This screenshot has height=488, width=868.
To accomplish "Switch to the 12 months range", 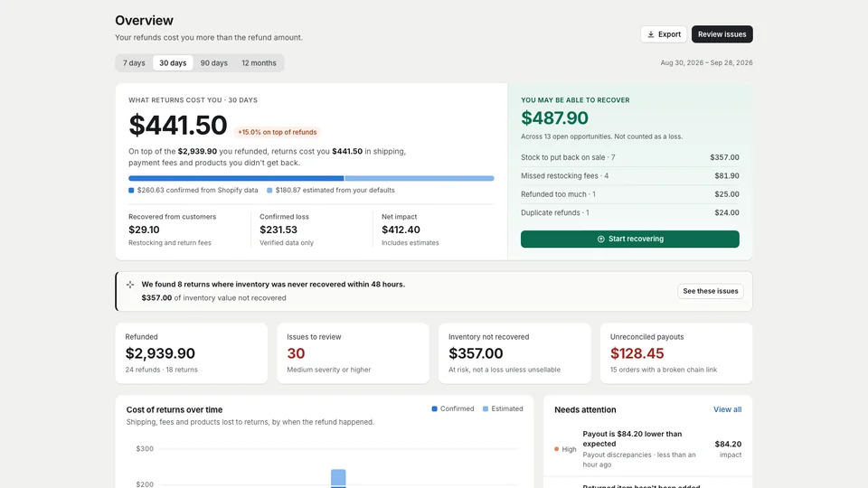I will tap(259, 63).
